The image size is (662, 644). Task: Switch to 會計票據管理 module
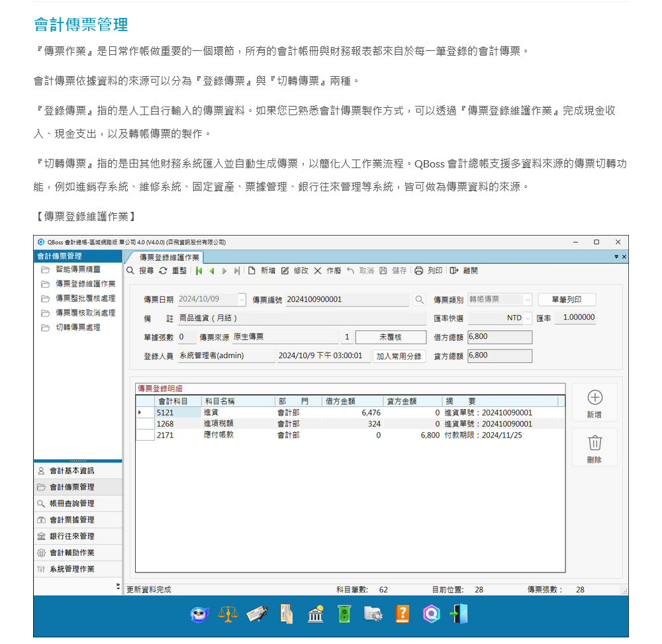click(x=78, y=520)
